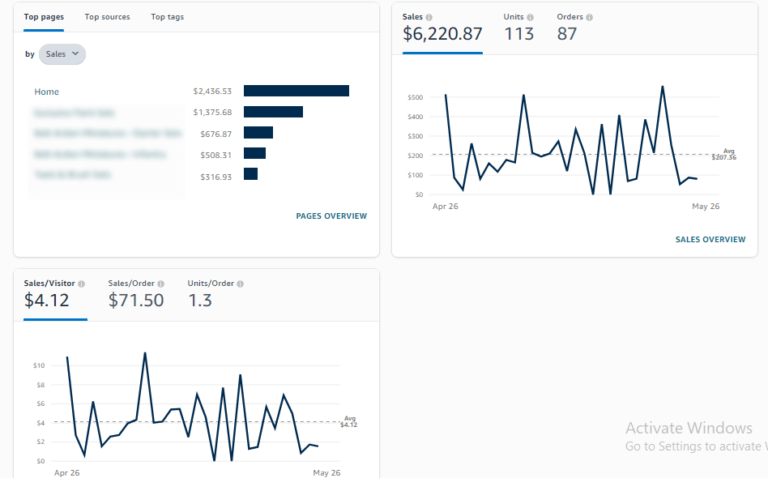Click the info icon next to Sales/Order
Image resolution: width=768 pixels, height=478 pixels.
pyautogui.click(x=161, y=284)
